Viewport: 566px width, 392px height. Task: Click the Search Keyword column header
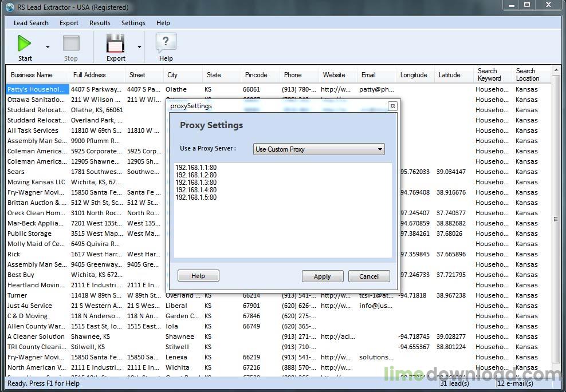pos(489,75)
